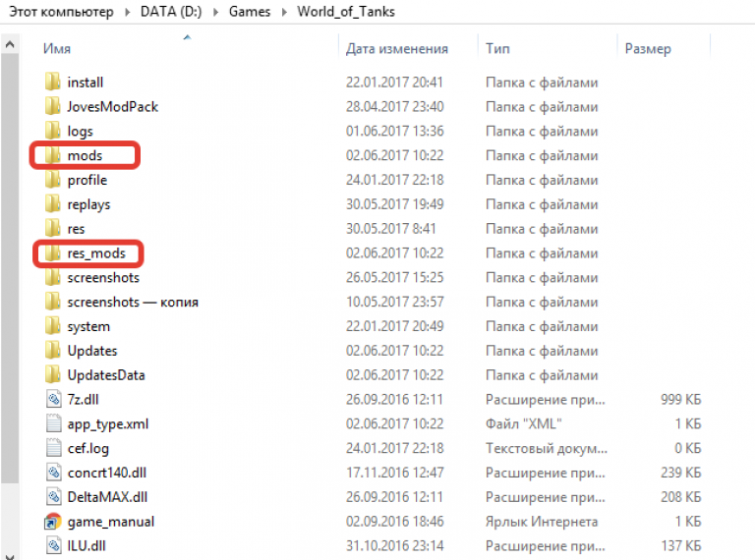This screenshot has width=755, height=560.
Task: Click the game_manual internet shortcut icon
Action: pyautogui.click(x=53, y=521)
